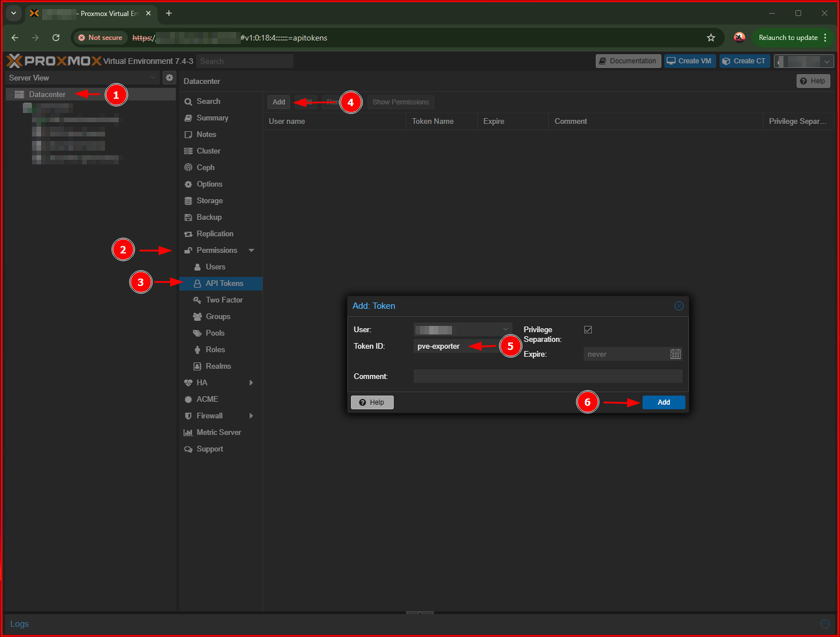Click the Proxmox logo
Image resolution: width=840 pixels, height=637 pixels.
[54, 61]
